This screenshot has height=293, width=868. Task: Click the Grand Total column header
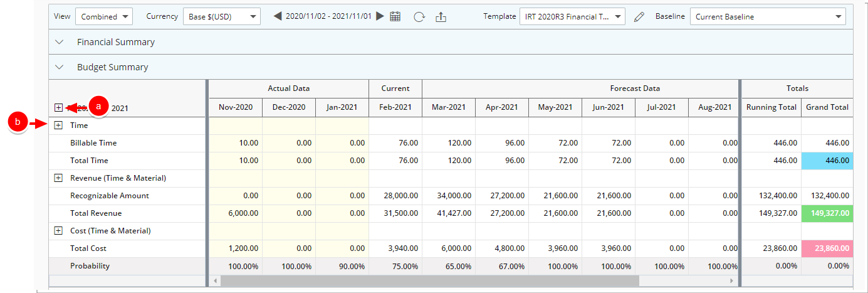click(x=827, y=107)
